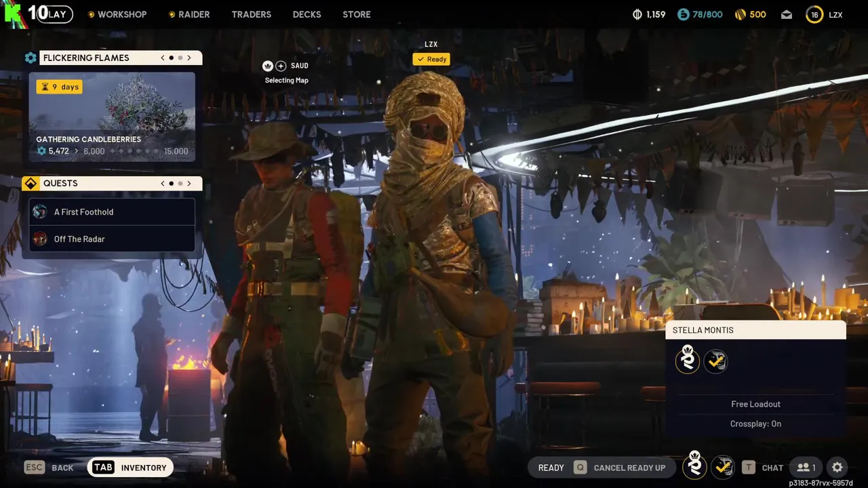Click A First Foothold quest giver portrait
Screen dimensions: 868x488
[40, 212]
